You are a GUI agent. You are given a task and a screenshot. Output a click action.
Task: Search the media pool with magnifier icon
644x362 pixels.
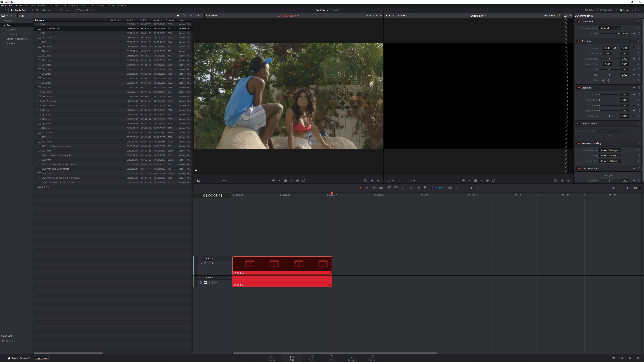point(184,15)
